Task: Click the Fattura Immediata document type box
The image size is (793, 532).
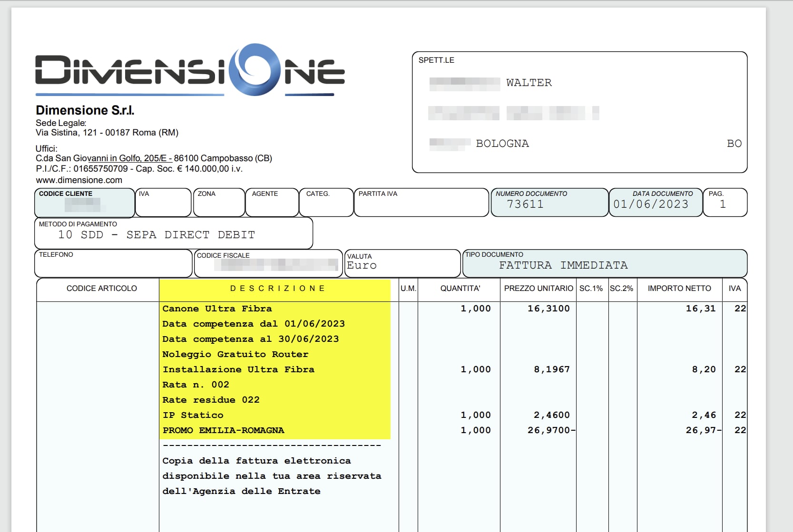Action: [x=563, y=265]
